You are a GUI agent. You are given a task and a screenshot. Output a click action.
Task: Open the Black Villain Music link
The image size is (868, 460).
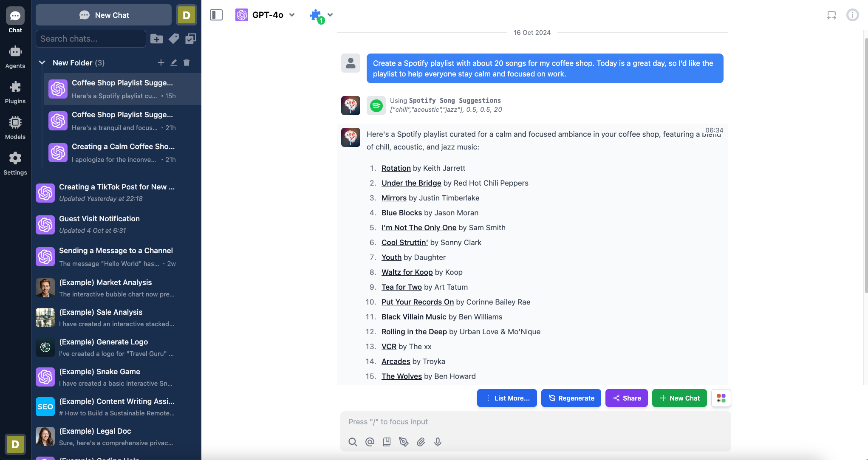pyautogui.click(x=414, y=317)
